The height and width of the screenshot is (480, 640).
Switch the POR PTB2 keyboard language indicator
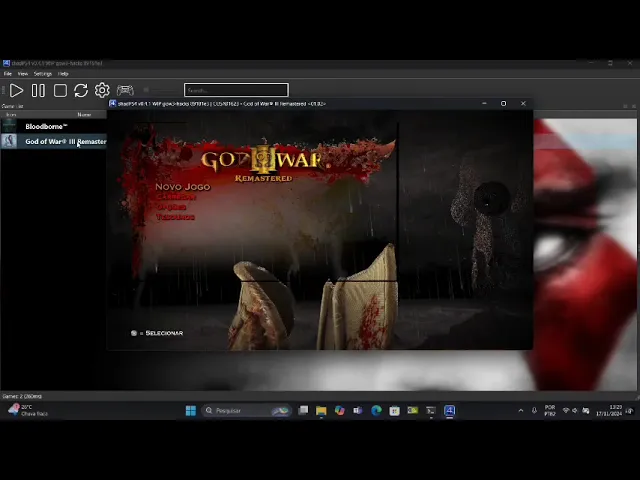coord(550,411)
